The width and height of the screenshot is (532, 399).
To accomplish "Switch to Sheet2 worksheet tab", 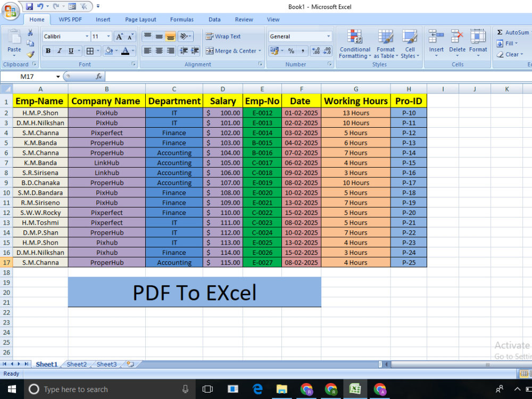I will click(77, 364).
